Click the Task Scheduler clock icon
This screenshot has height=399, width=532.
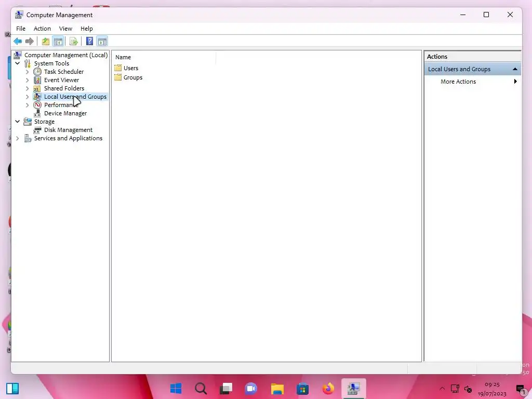tap(37, 72)
